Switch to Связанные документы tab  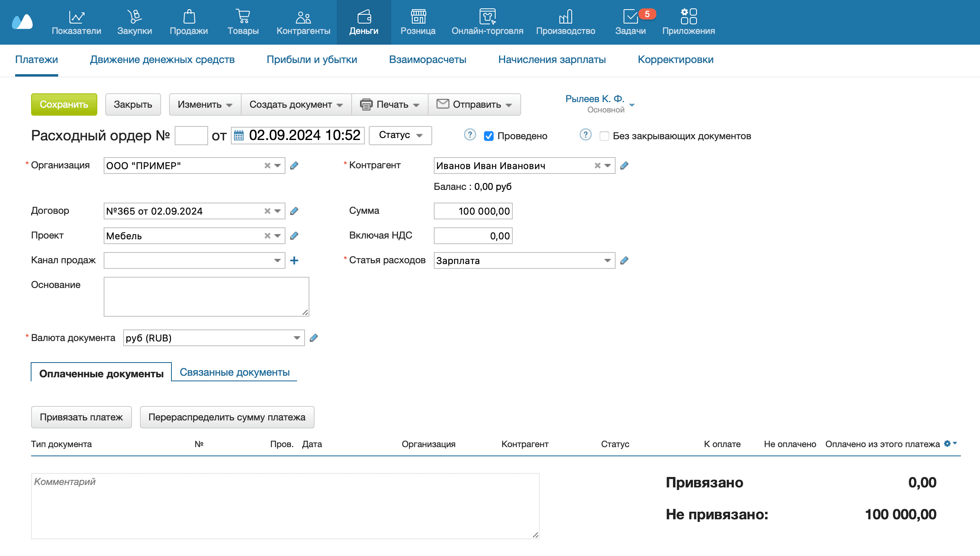pyautogui.click(x=234, y=372)
